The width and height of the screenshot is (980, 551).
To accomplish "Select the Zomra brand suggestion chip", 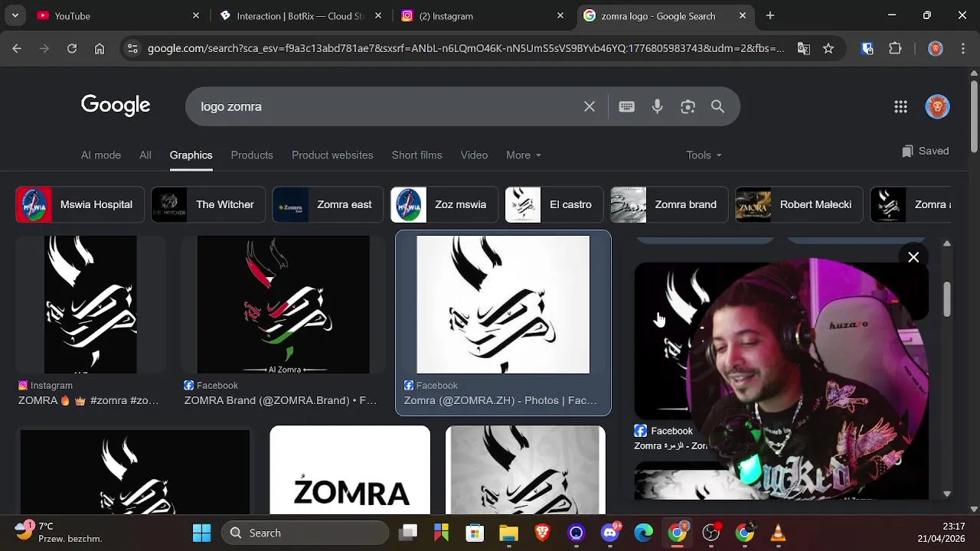I will pyautogui.click(x=669, y=204).
